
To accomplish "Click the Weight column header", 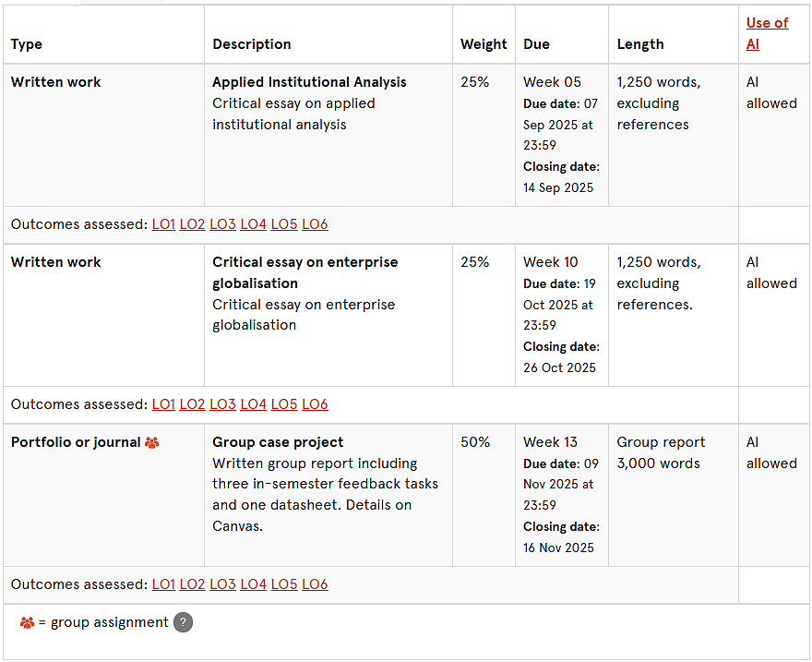I will point(484,44).
